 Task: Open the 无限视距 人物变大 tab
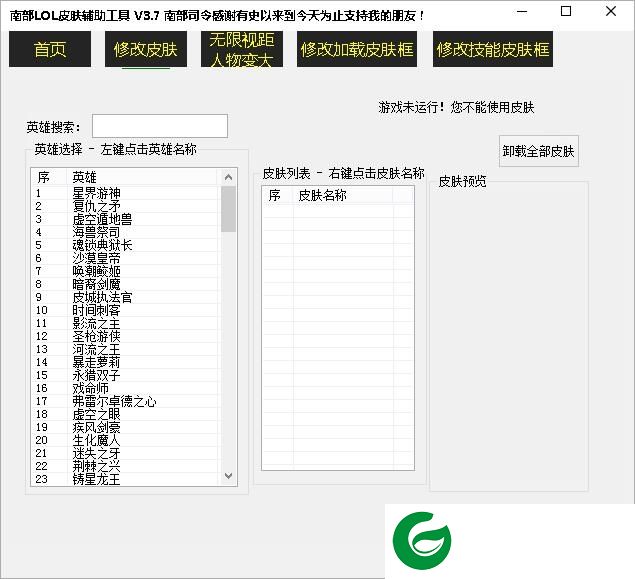coord(242,49)
